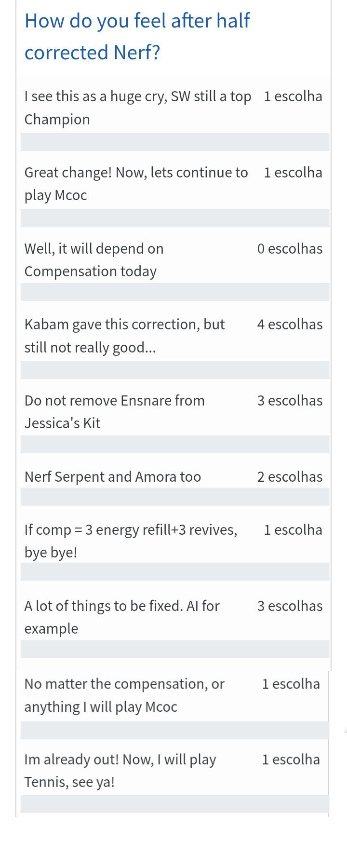Select 'If comp = 3 energy refill' option
This screenshot has width=347, height=868.
[x=131, y=541]
